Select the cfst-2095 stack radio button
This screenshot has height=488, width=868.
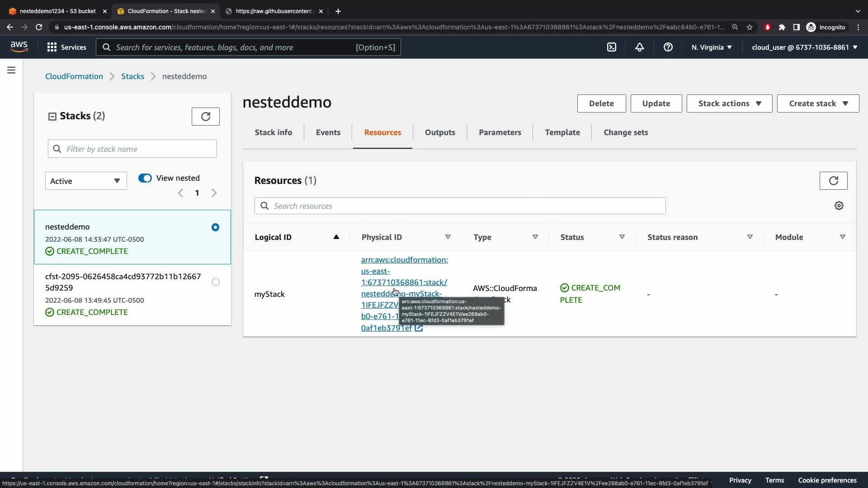[216, 282]
